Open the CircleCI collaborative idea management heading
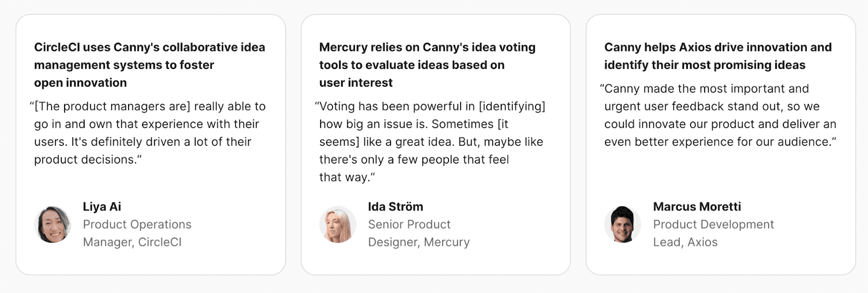 [150, 65]
